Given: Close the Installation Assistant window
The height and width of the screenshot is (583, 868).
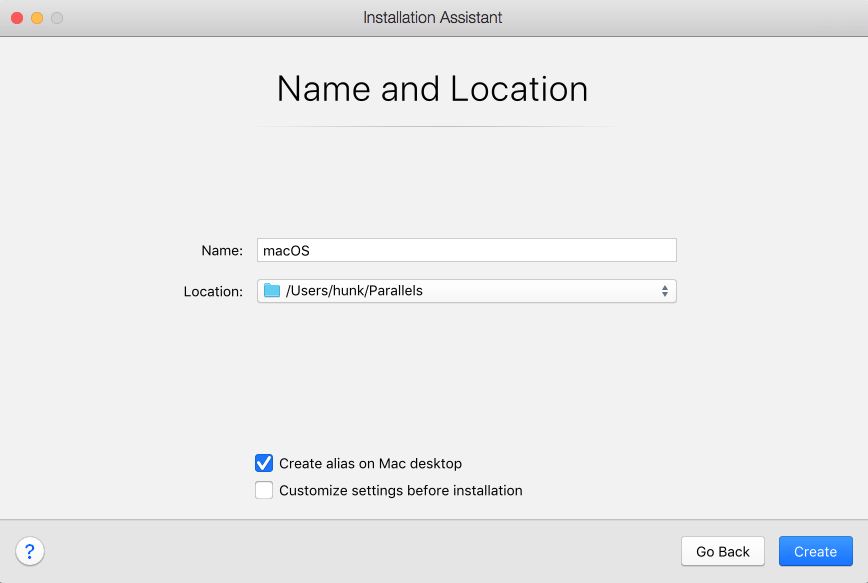Looking at the screenshot, I should click(x=17, y=18).
